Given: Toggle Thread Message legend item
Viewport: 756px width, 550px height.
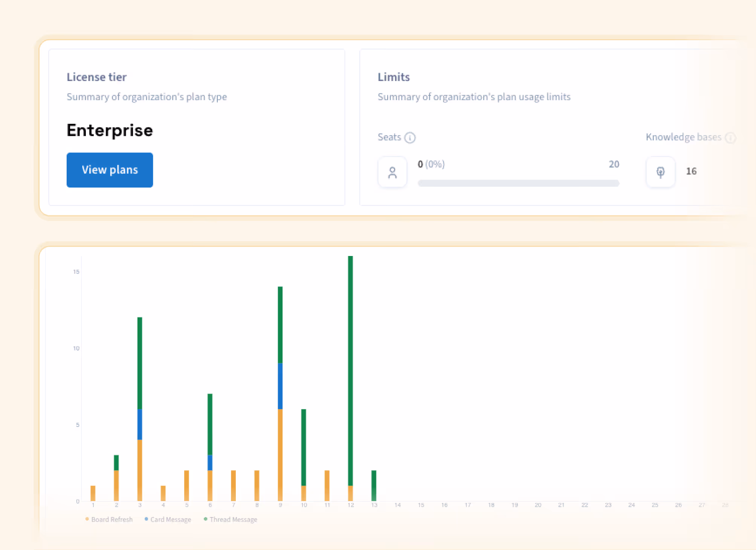Looking at the screenshot, I should click(x=233, y=520).
